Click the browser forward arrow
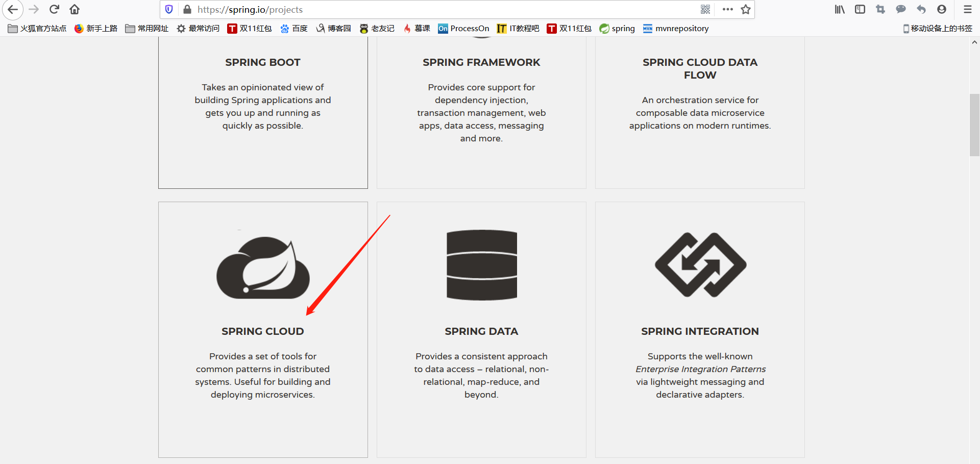Screen dimensions: 980x464 click(34, 9)
